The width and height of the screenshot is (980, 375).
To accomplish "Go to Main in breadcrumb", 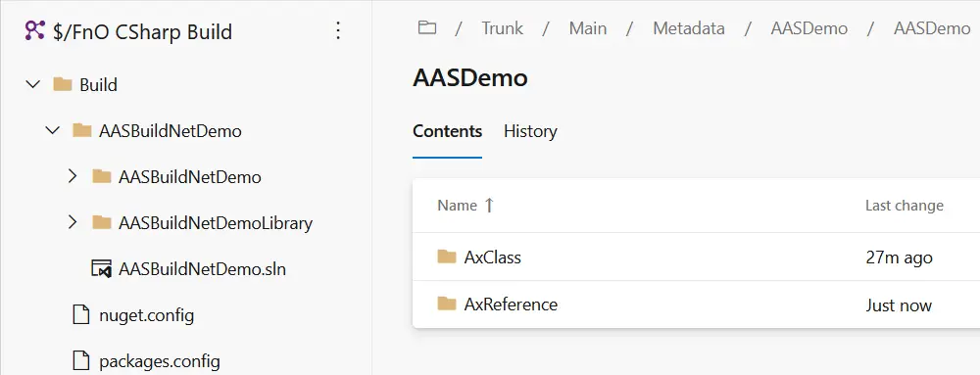I will pyautogui.click(x=587, y=28).
